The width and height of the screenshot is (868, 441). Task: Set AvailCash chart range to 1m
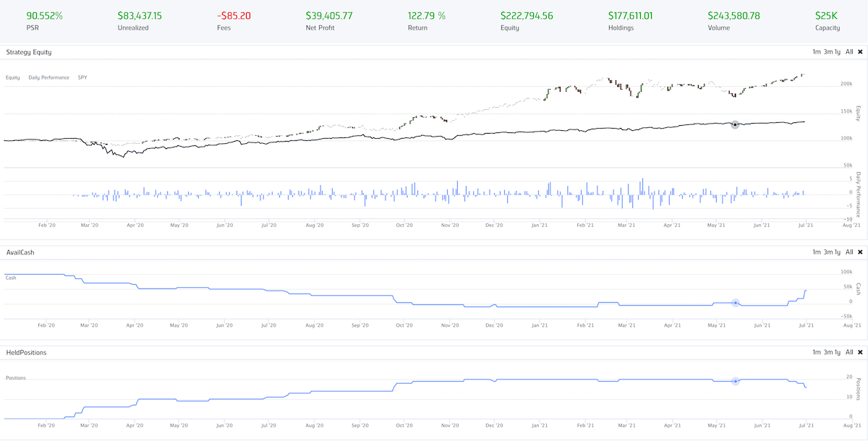[817, 252]
